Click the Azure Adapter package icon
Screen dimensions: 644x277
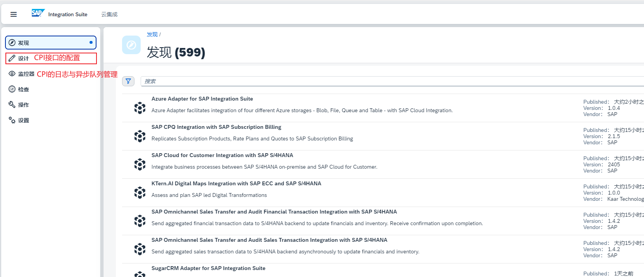pyautogui.click(x=140, y=108)
